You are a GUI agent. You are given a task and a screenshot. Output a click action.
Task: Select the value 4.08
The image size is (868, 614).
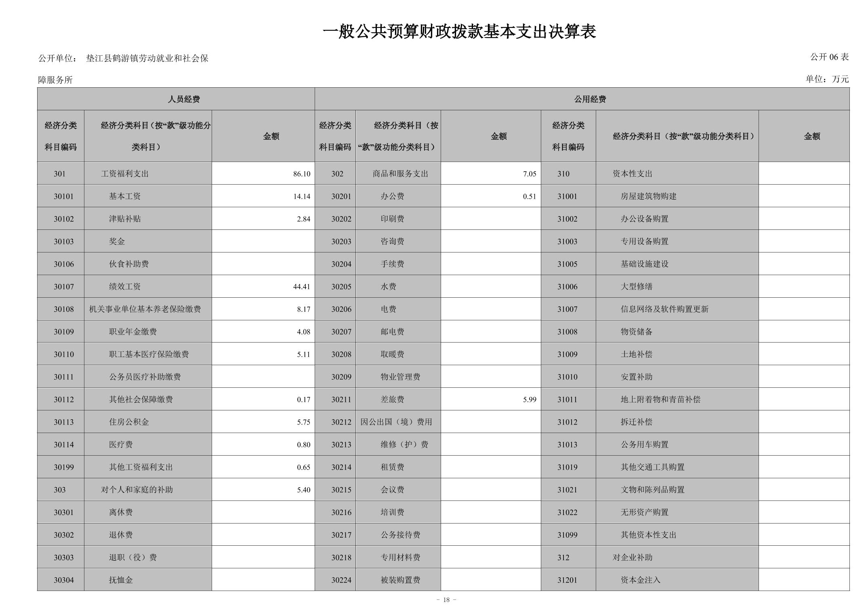click(303, 332)
